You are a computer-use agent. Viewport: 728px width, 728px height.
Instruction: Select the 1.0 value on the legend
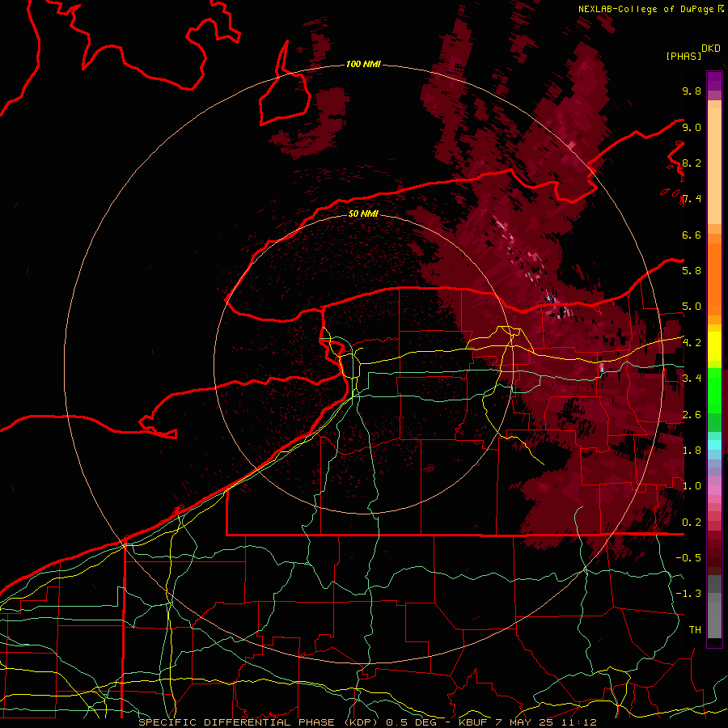point(692,486)
